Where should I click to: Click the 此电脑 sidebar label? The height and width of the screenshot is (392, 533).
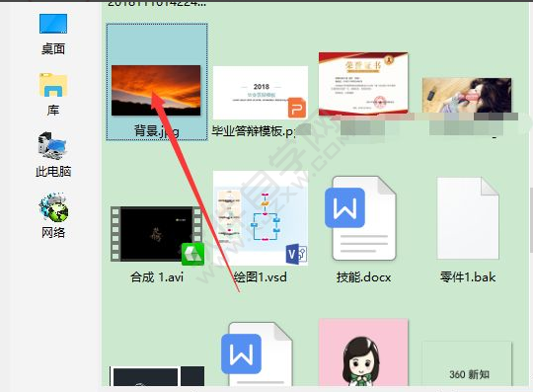click(x=53, y=171)
